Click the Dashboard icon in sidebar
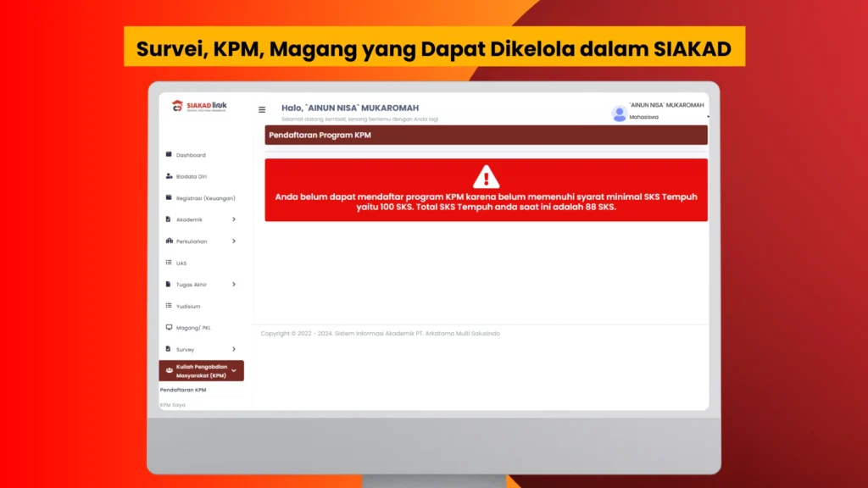 pyautogui.click(x=169, y=154)
